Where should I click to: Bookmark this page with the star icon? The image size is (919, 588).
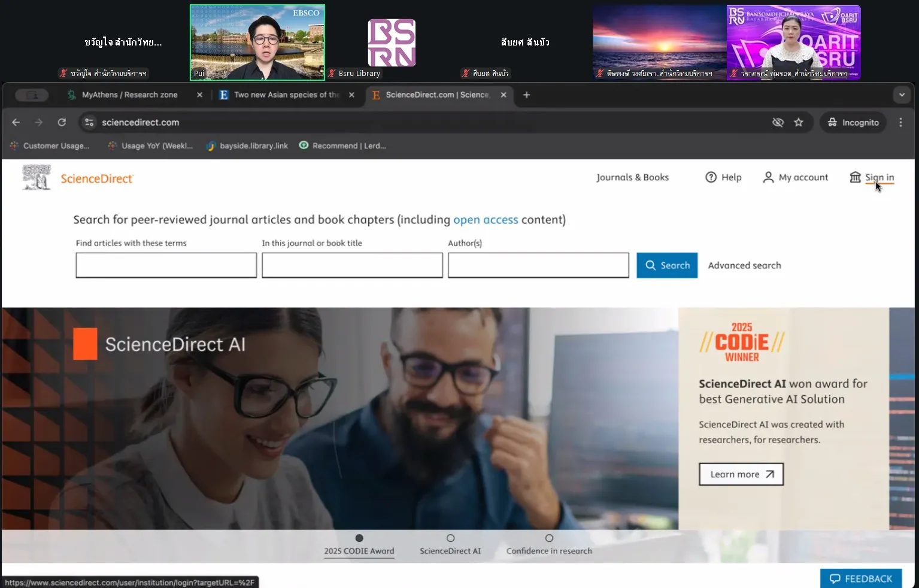[x=799, y=122]
